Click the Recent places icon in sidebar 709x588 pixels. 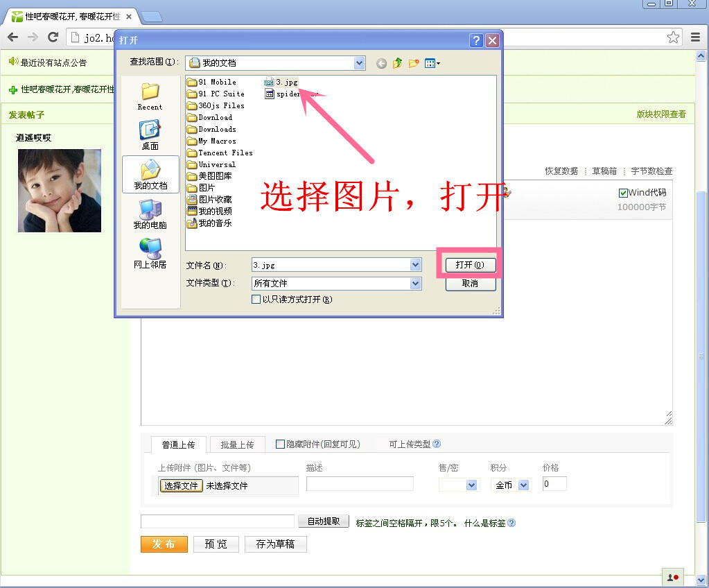point(150,92)
